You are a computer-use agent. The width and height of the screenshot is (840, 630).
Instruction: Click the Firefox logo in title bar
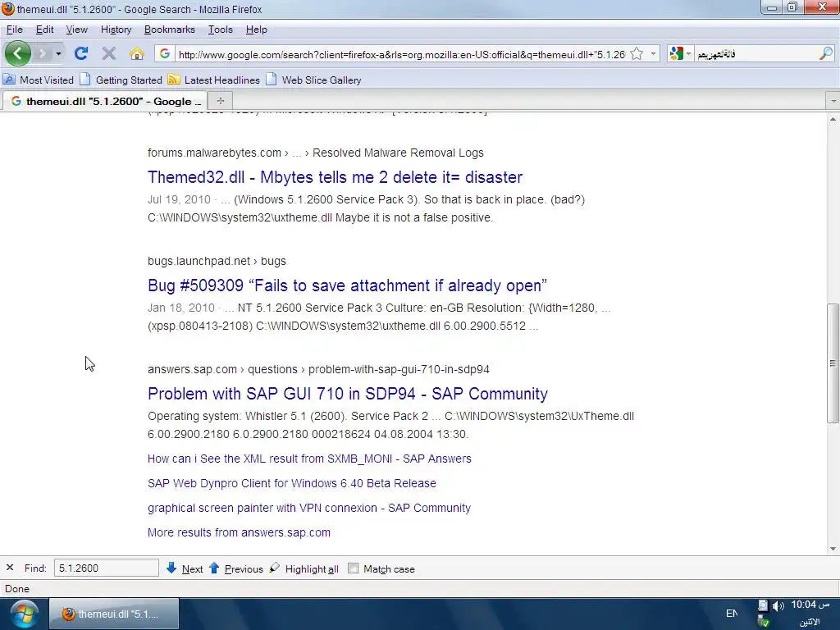[7, 9]
